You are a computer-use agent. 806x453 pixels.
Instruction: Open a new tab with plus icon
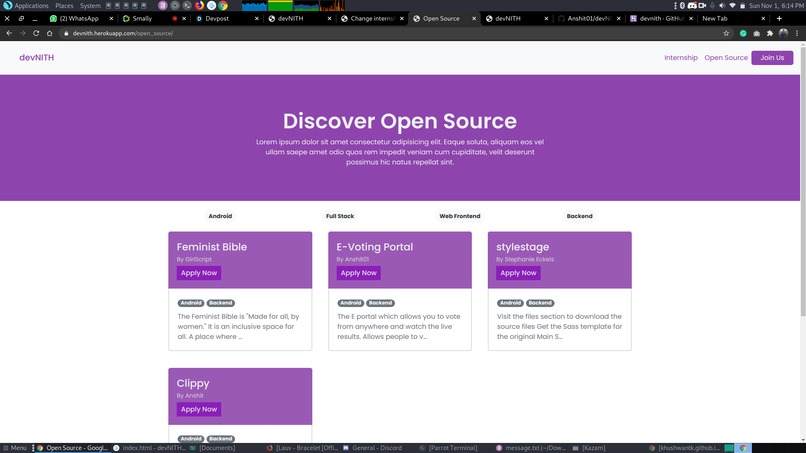point(779,18)
